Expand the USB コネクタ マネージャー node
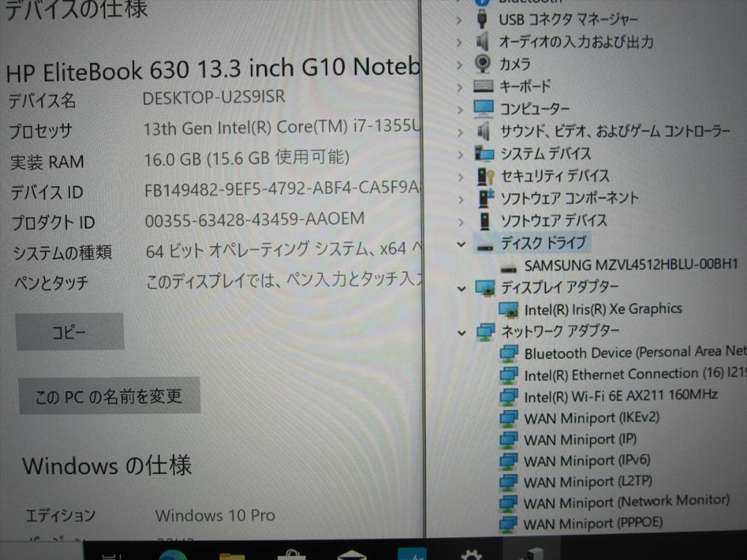Screen dimensions: 747x560 point(459,20)
